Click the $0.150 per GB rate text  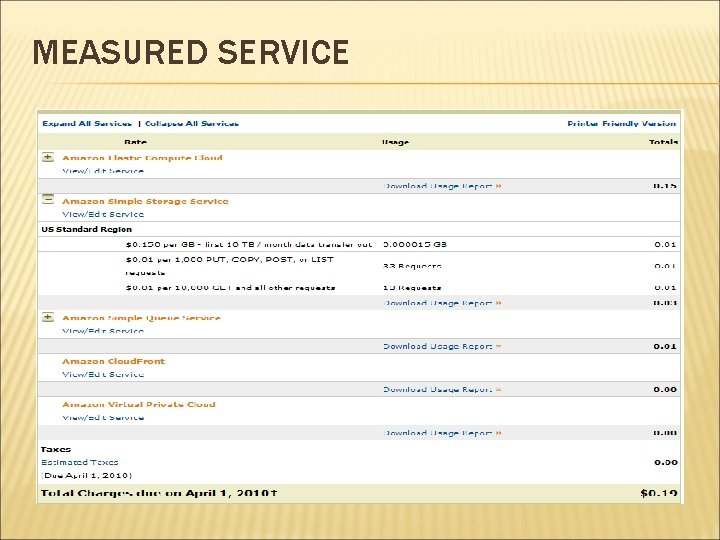[x=249, y=244]
